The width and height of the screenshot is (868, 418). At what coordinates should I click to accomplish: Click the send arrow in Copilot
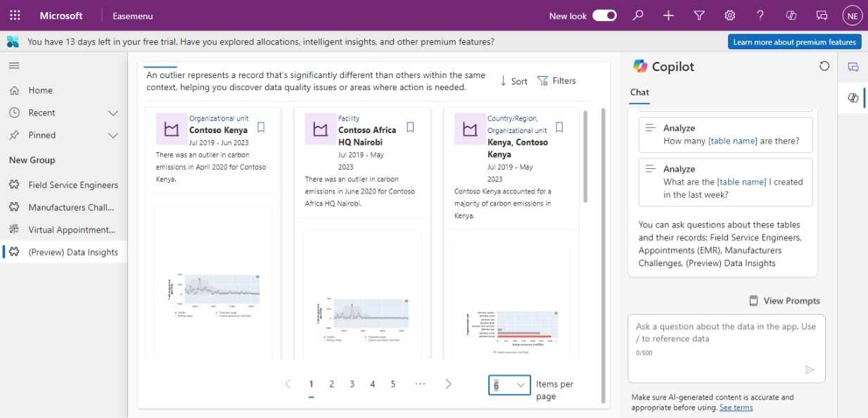click(810, 369)
